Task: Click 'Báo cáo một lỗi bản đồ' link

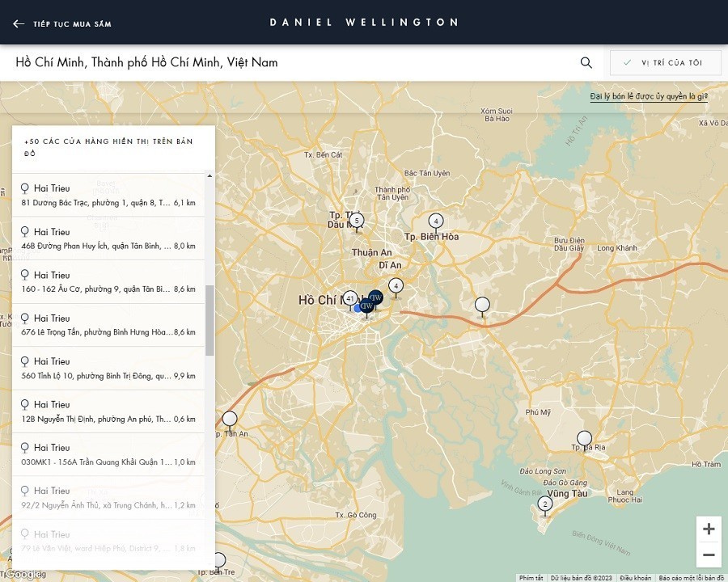Action: (x=692, y=578)
